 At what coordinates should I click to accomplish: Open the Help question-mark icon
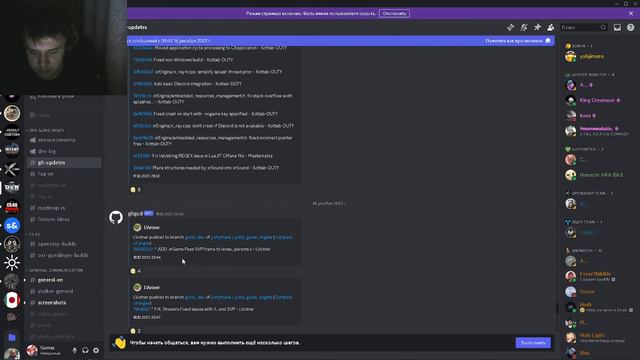(x=631, y=27)
